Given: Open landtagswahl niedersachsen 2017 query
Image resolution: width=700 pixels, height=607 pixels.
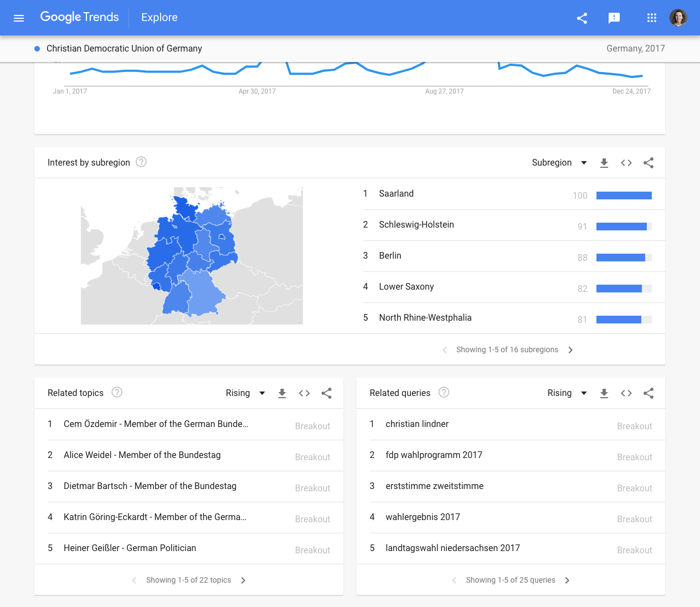Looking at the screenshot, I should [517, 548].
